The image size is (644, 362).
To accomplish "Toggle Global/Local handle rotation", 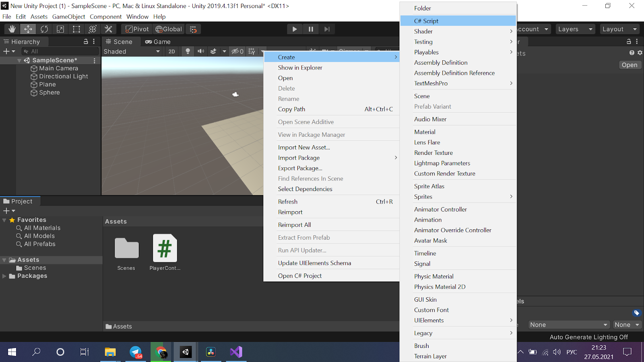I will tap(169, 29).
